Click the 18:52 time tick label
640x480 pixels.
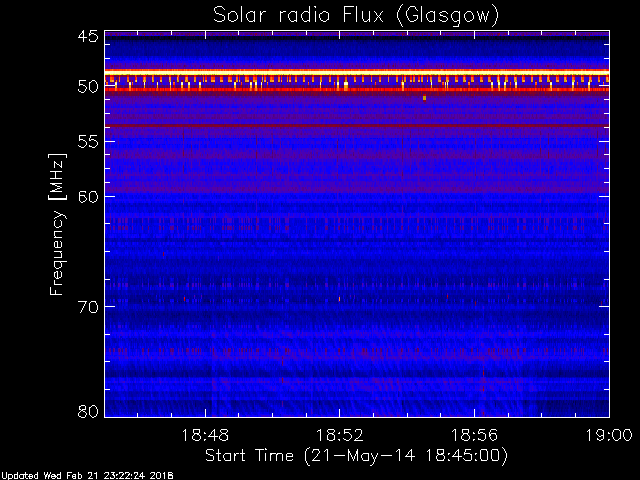click(340, 435)
